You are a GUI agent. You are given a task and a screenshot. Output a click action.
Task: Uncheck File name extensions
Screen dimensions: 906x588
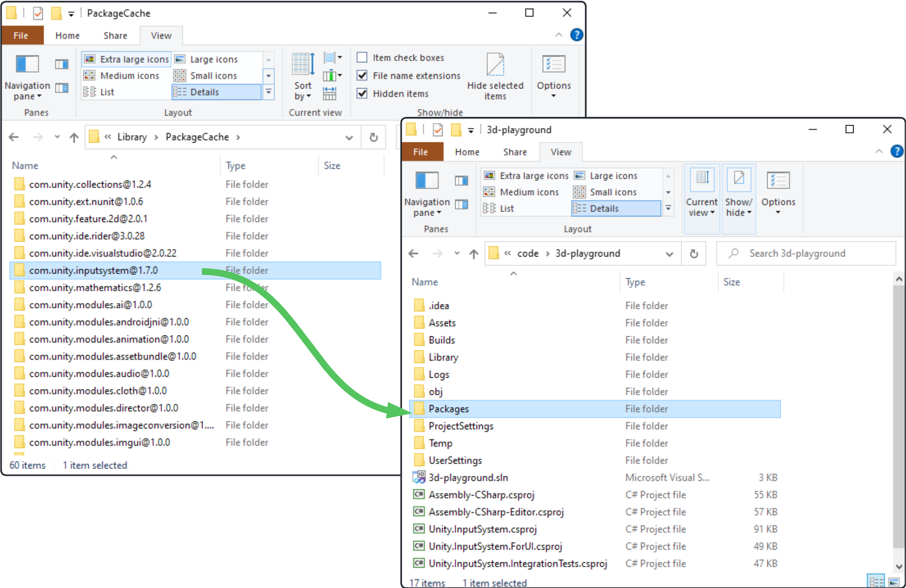point(362,75)
